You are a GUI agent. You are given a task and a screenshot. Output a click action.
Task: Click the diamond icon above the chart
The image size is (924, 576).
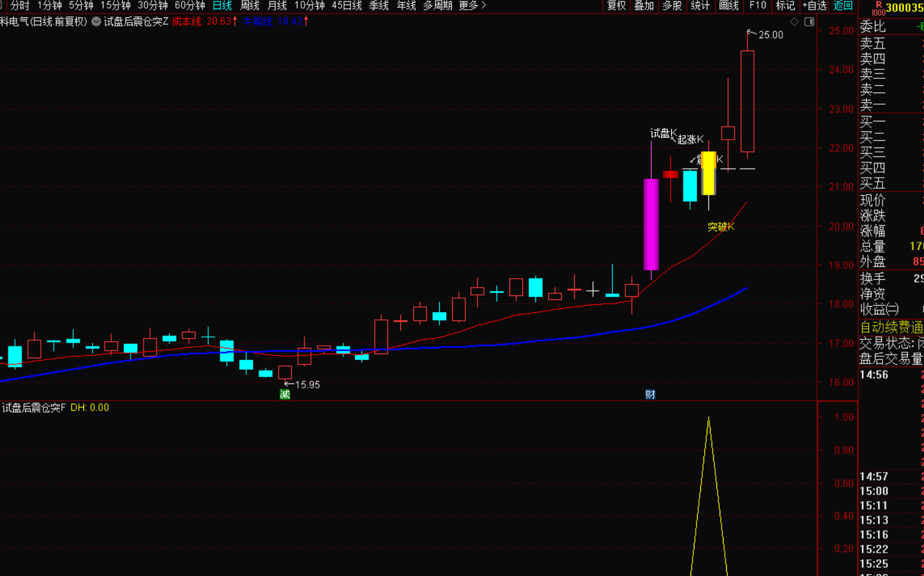tap(794, 22)
